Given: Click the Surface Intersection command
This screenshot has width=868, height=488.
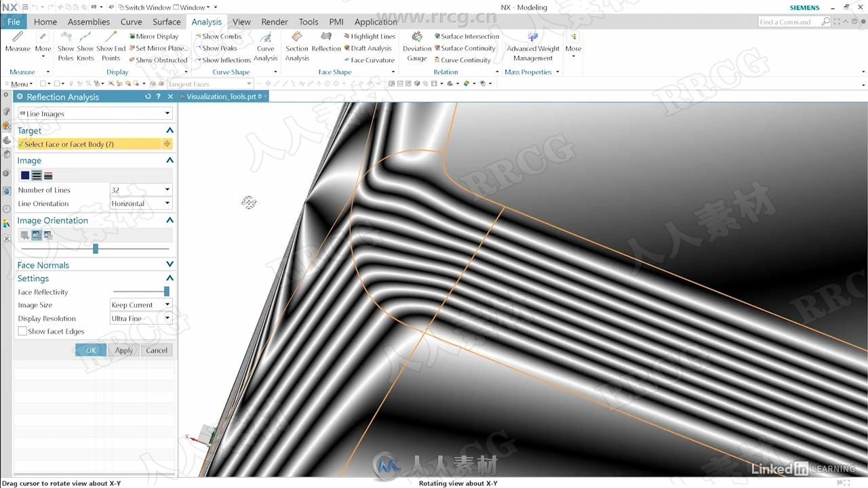Looking at the screenshot, I should click(x=467, y=37).
